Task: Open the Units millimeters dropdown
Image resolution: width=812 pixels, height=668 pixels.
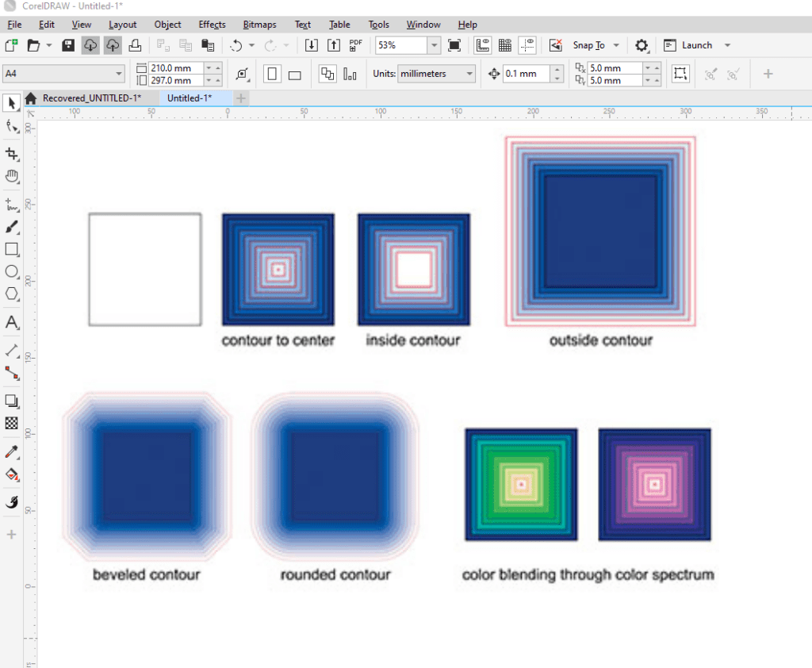Action: click(x=469, y=74)
